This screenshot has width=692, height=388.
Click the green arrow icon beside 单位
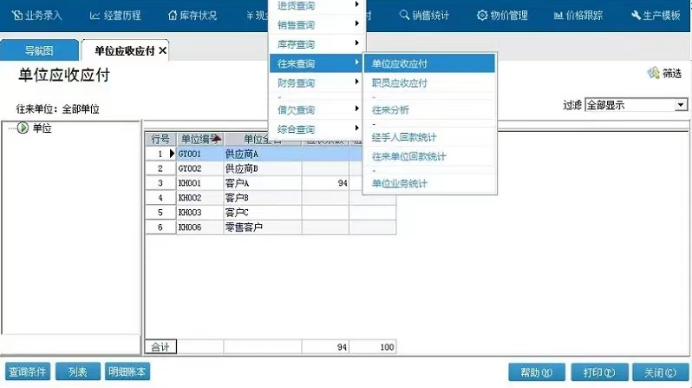point(23,128)
